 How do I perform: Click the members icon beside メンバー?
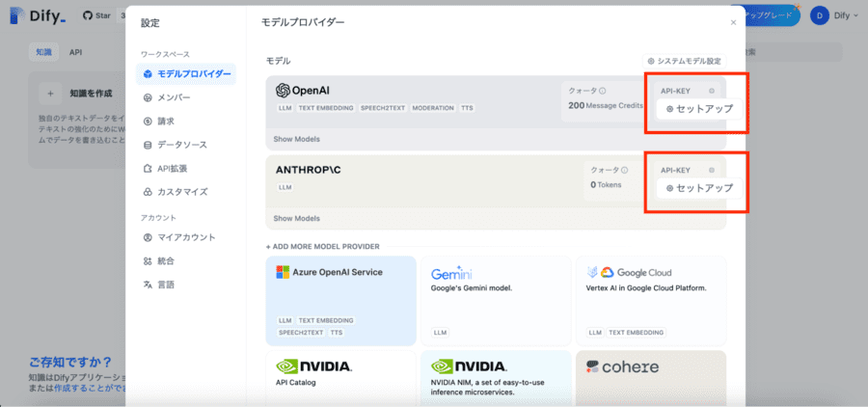tap(148, 97)
